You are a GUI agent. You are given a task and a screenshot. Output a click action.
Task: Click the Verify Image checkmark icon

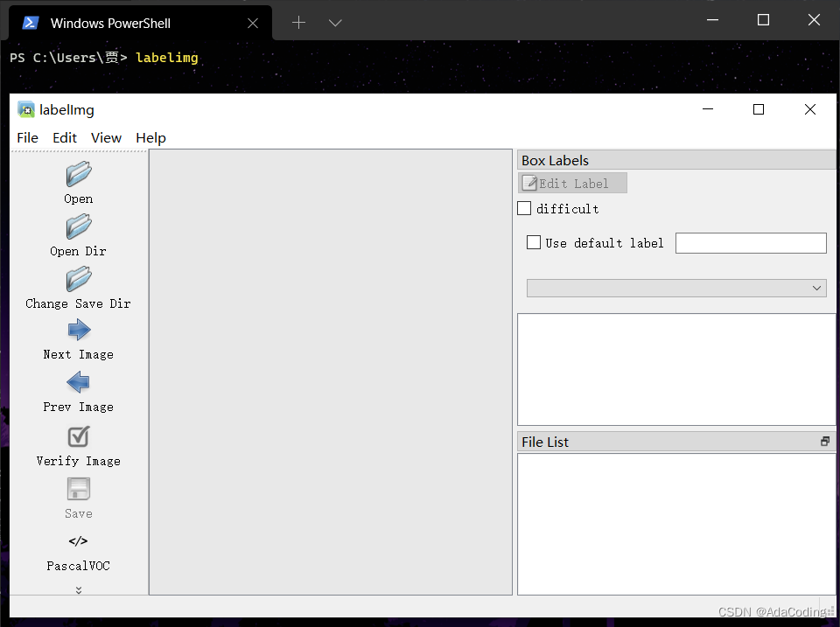79,436
